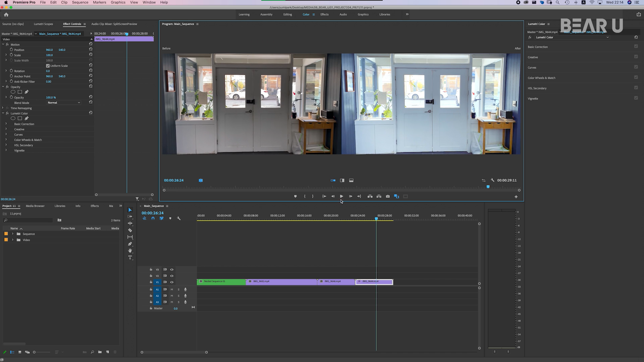
Task: Switch to the Editing workspace tab
Action: coord(287,14)
